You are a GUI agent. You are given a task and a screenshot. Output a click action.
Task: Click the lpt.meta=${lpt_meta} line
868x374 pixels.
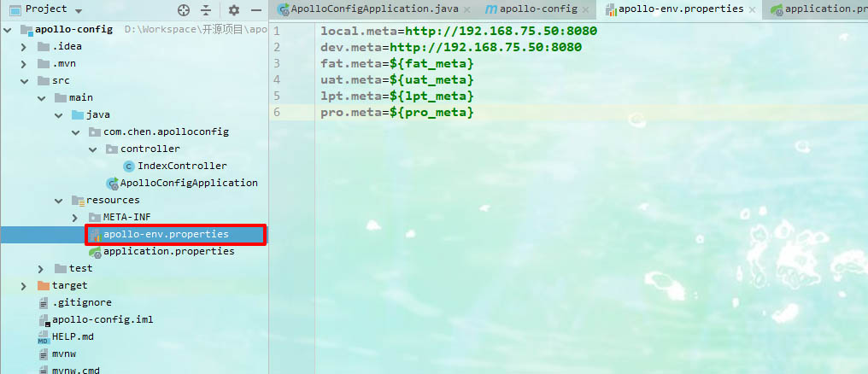point(397,96)
